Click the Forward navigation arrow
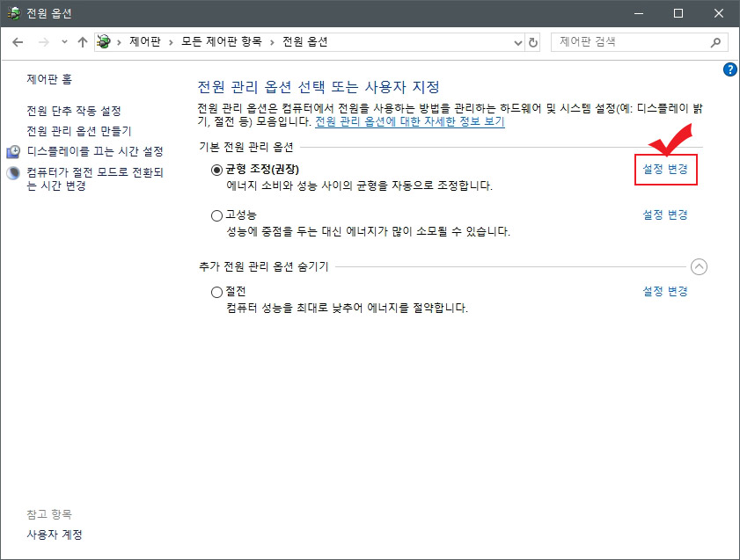 point(43,42)
